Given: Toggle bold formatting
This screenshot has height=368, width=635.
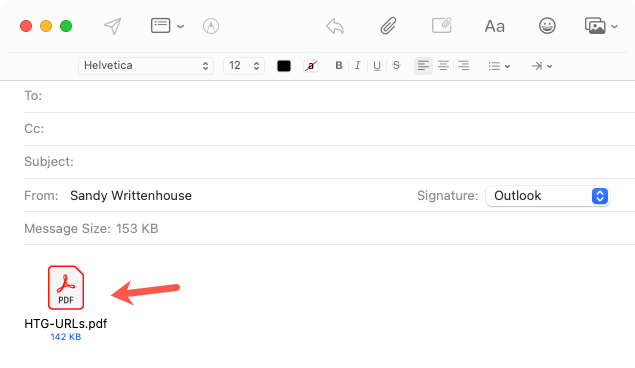Looking at the screenshot, I should [339, 66].
